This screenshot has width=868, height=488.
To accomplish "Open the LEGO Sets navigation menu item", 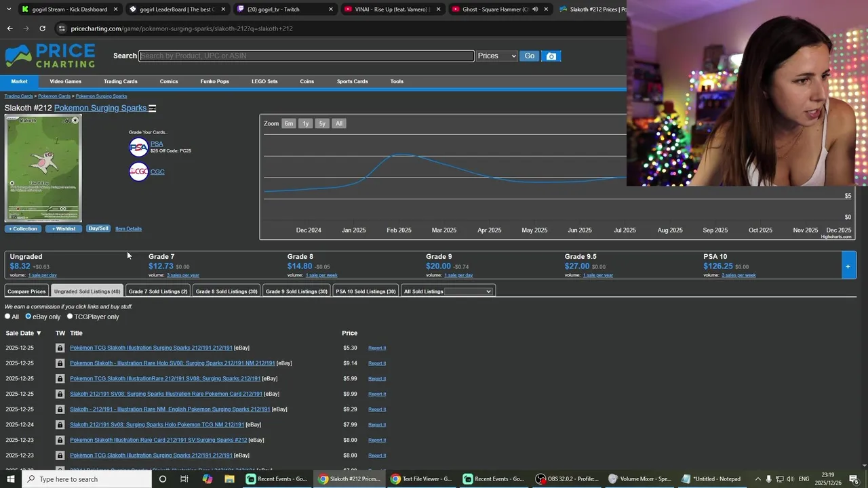I will point(264,81).
